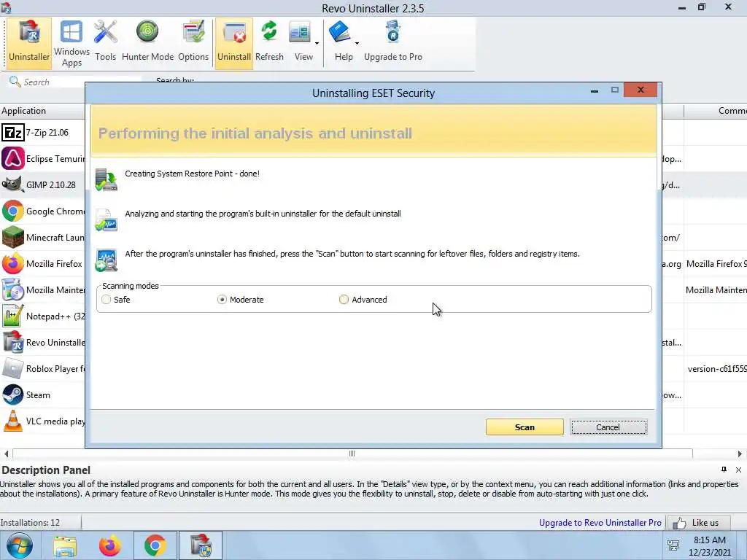Switch to Revo Uninstaller taskbar icon
This screenshot has width=747, height=560.
coord(201,545)
